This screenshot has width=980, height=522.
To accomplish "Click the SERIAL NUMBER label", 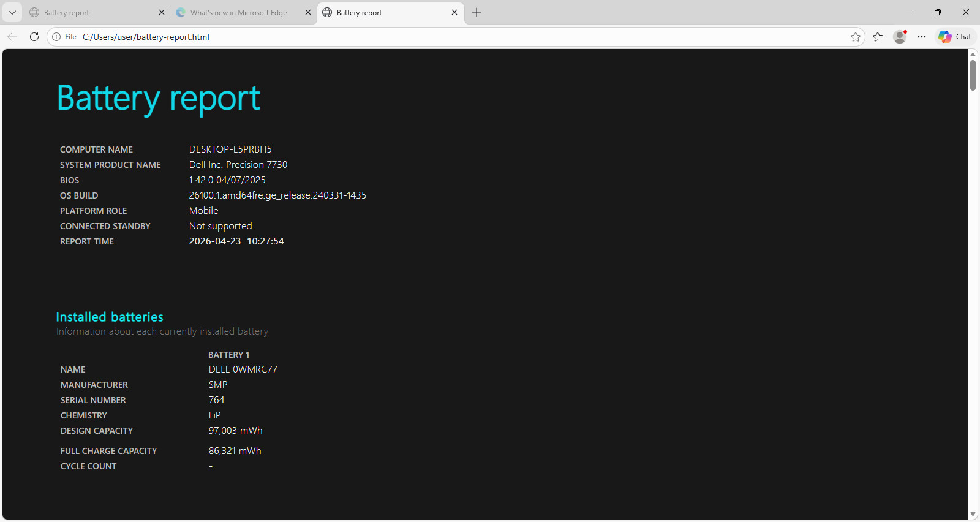I will pos(93,400).
